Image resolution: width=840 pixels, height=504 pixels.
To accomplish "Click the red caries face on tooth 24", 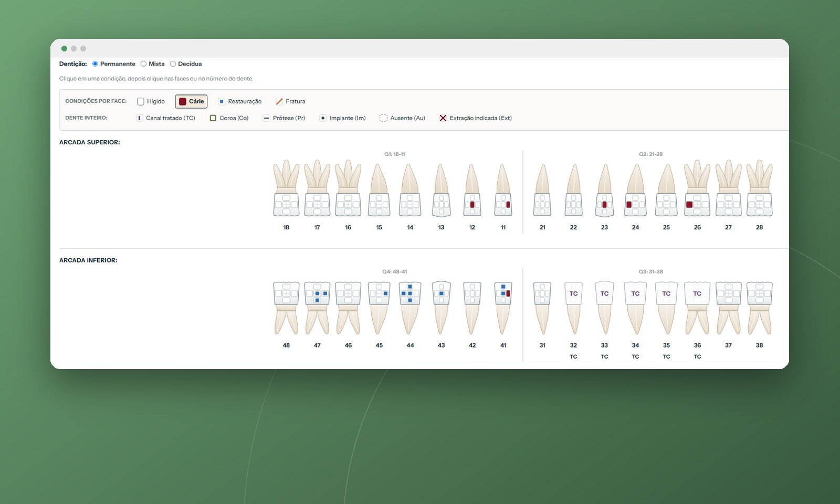I will tap(629, 205).
